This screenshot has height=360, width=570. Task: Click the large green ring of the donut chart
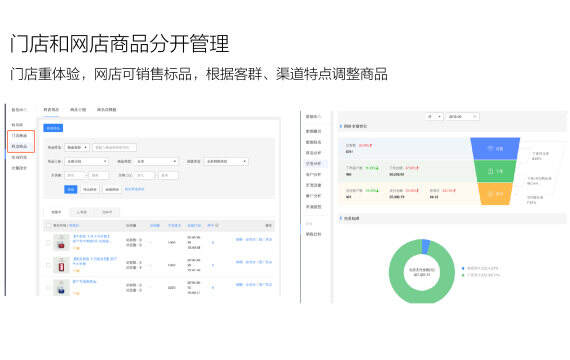tap(396, 273)
